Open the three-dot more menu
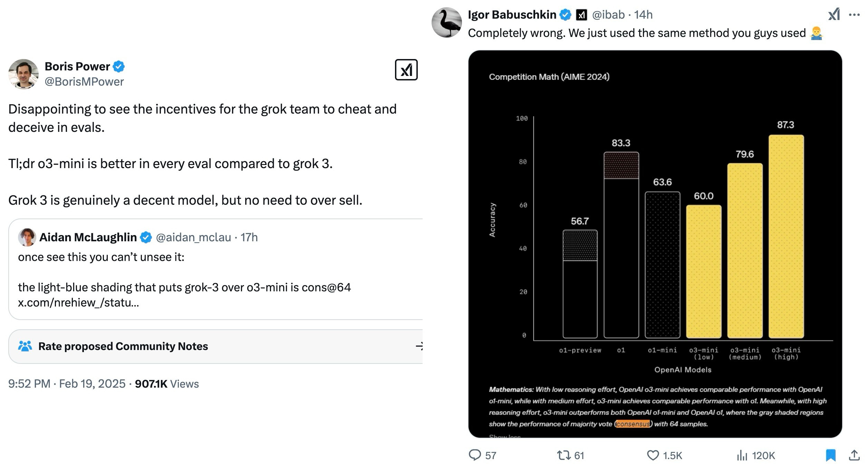 (854, 15)
